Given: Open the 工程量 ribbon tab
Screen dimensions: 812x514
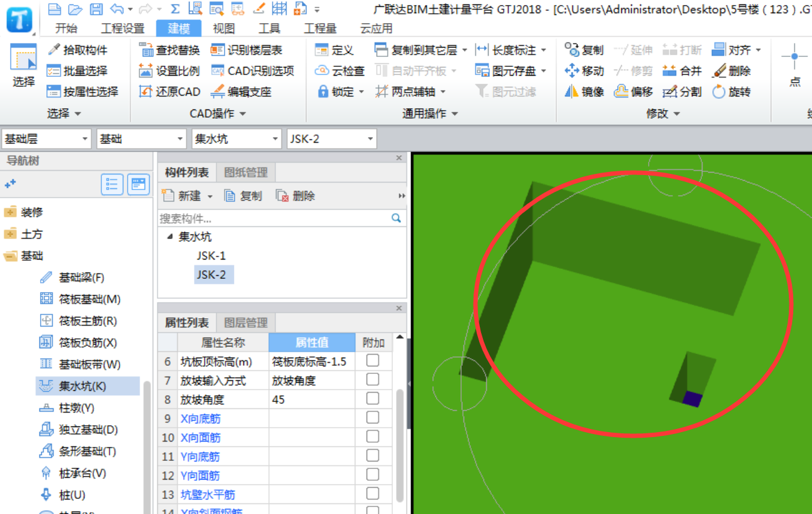Looking at the screenshot, I should click(320, 28).
